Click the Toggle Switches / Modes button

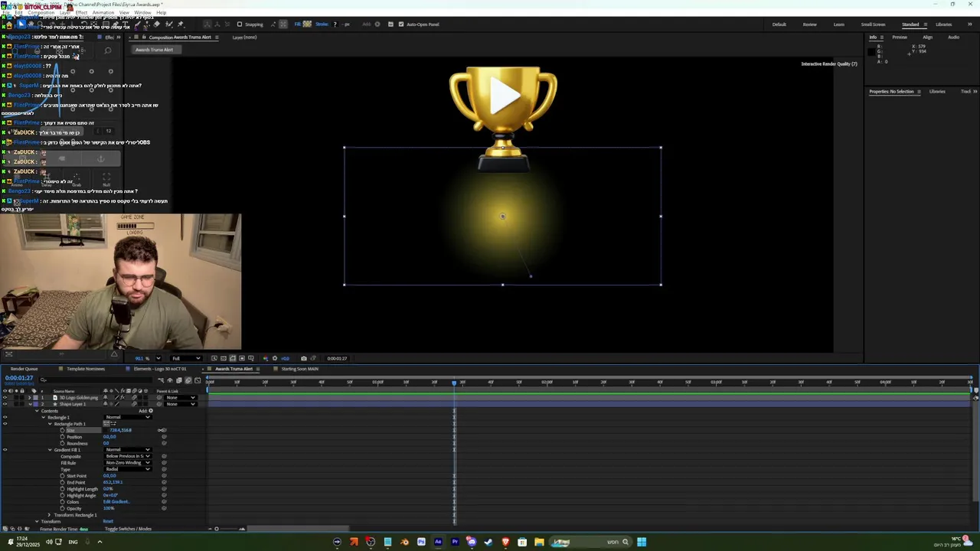tap(128, 529)
